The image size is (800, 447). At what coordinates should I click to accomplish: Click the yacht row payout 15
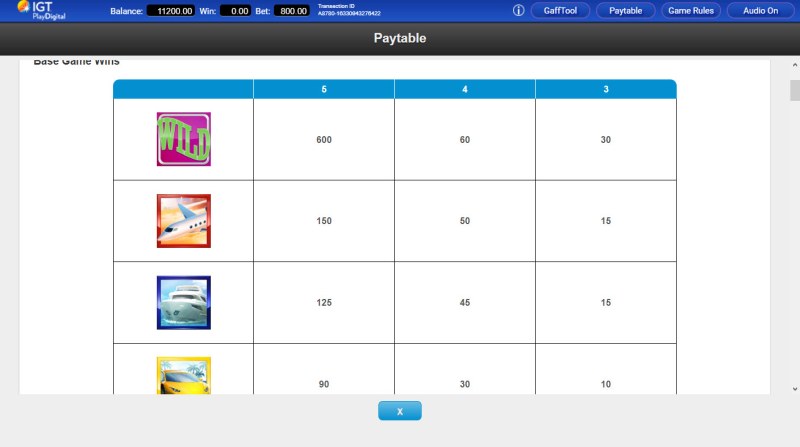[x=606, y=303]
